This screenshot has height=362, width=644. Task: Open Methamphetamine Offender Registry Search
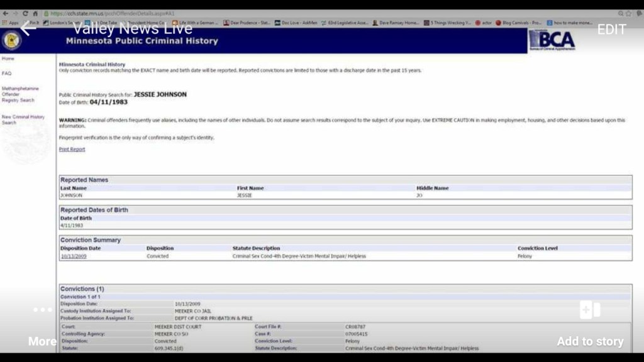[20, 94]
